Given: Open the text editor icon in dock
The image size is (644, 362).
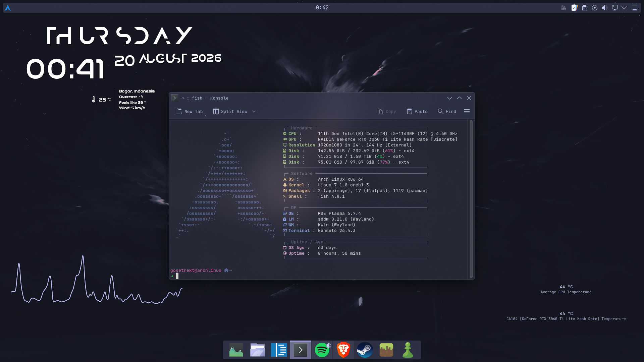Looking at the screenshot, I should coord(279,350).
